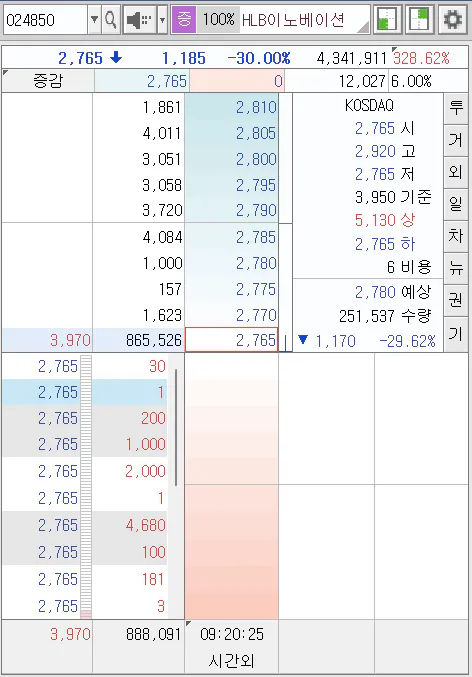Click ask price 2,775
This screenshot has width=472, height=677.
(232, 289)
